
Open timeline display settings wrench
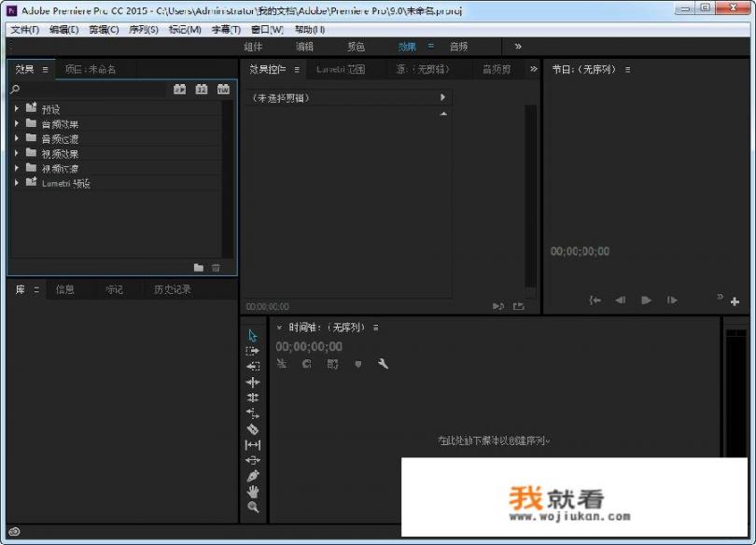(x=383, y=364)
